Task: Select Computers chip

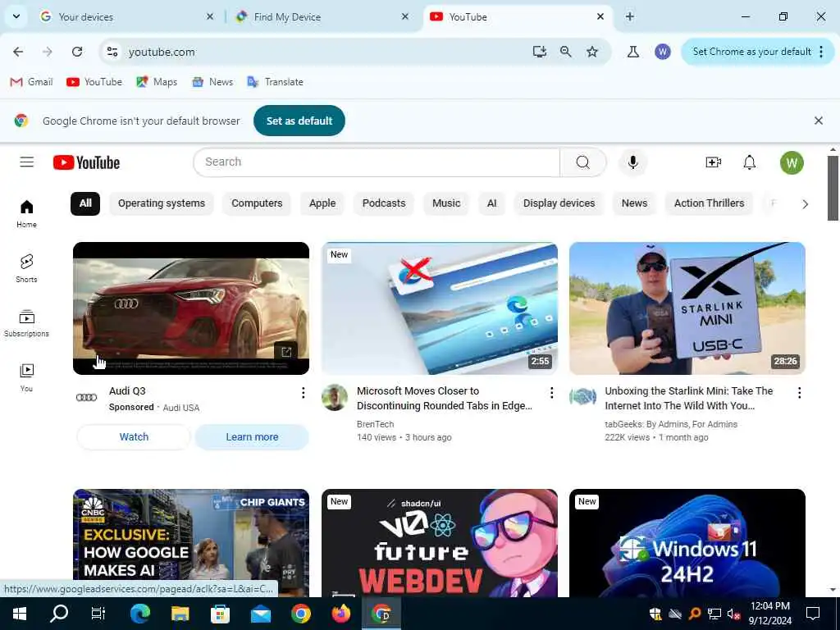Action: point(257,203)
